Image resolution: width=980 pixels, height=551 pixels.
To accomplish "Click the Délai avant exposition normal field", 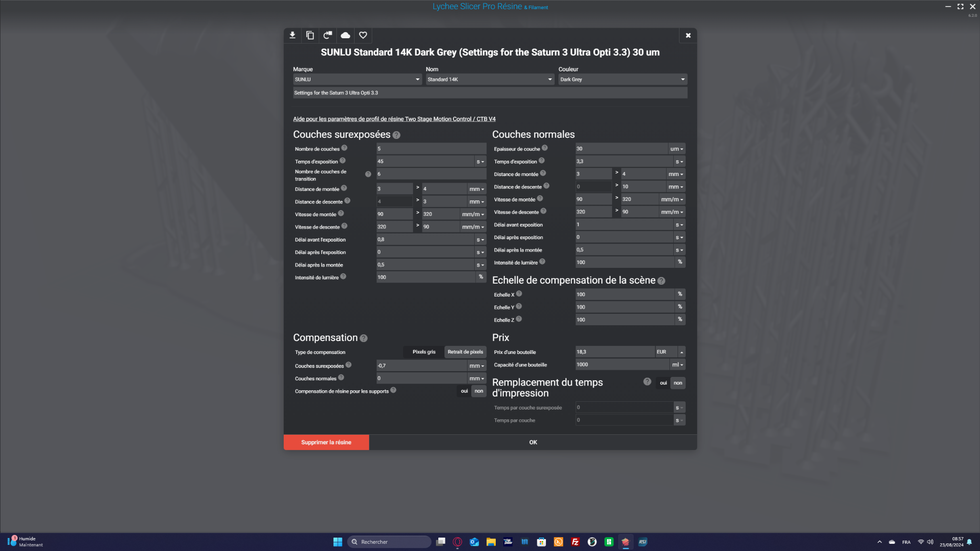I will pyautogui.click(x=624, y=225).
